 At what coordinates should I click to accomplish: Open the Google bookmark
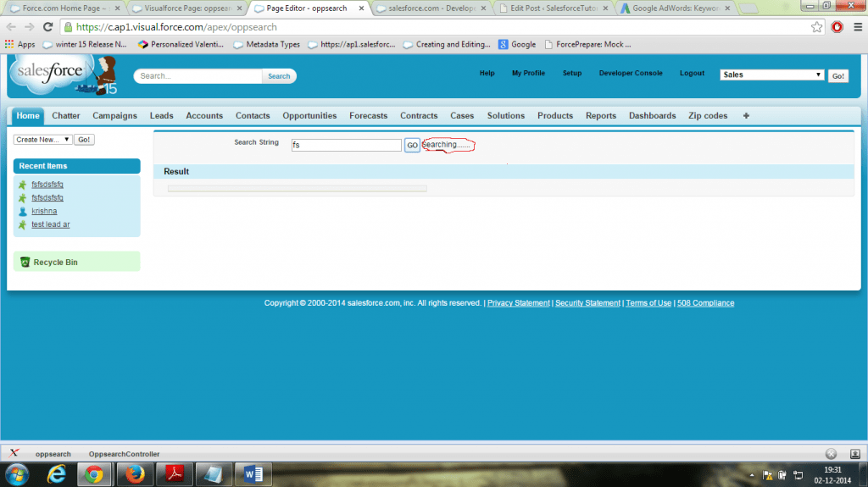point(517,44)
